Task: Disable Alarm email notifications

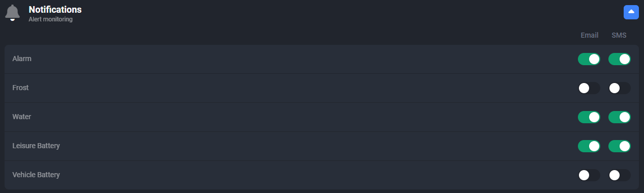Action: click(x=589, y=59)
